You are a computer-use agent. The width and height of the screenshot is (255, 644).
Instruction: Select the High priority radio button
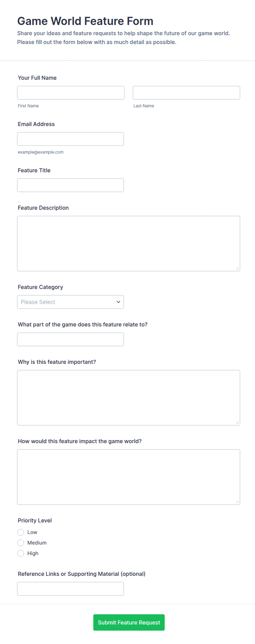(x=21, y=553)
